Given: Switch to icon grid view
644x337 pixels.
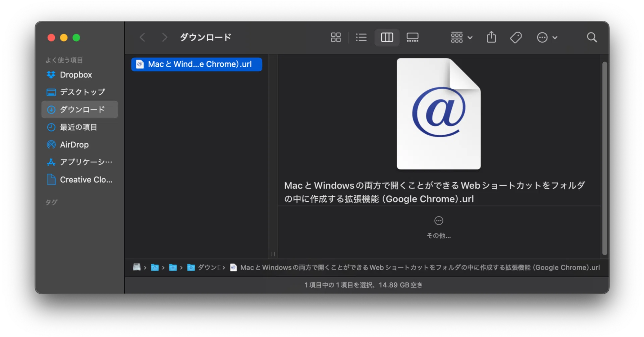Looking at the screenshot, I should tap(336, 37).
